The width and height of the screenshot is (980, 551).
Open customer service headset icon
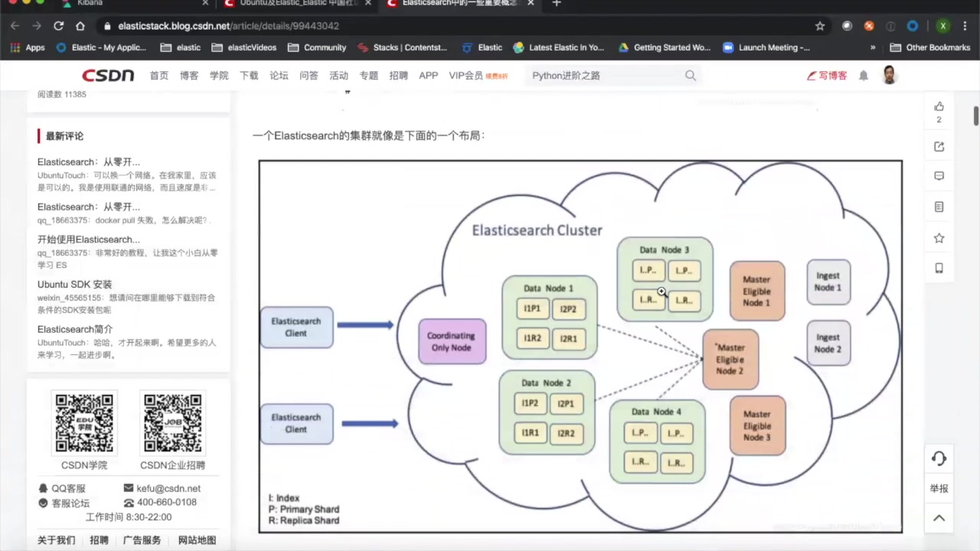[939, 458]
